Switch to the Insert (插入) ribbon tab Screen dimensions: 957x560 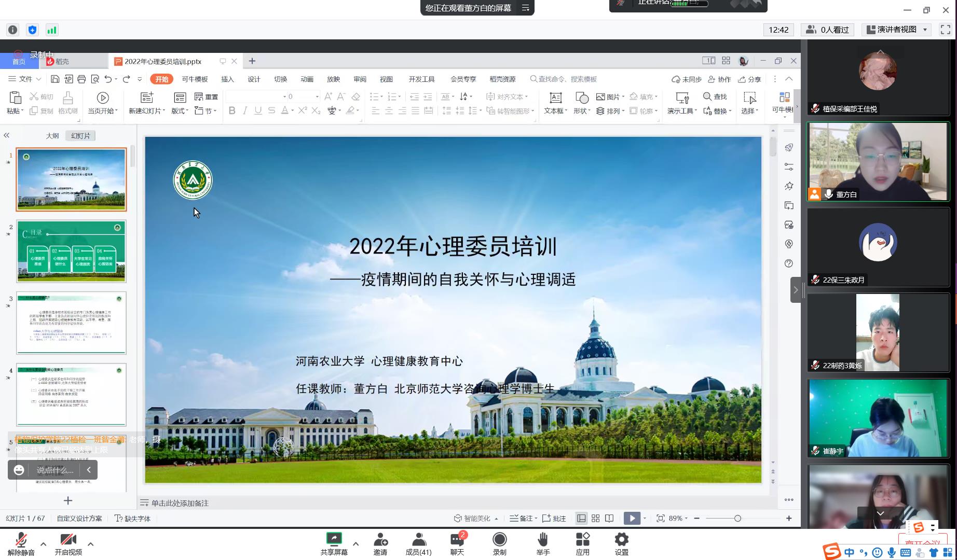point(227,79)
